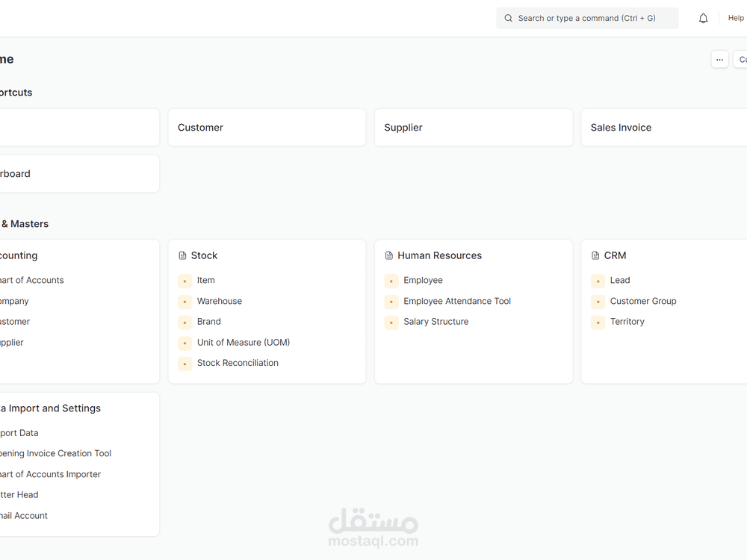Click the dot icon beside Employee

pyautogui.click(x=391, y=281)
